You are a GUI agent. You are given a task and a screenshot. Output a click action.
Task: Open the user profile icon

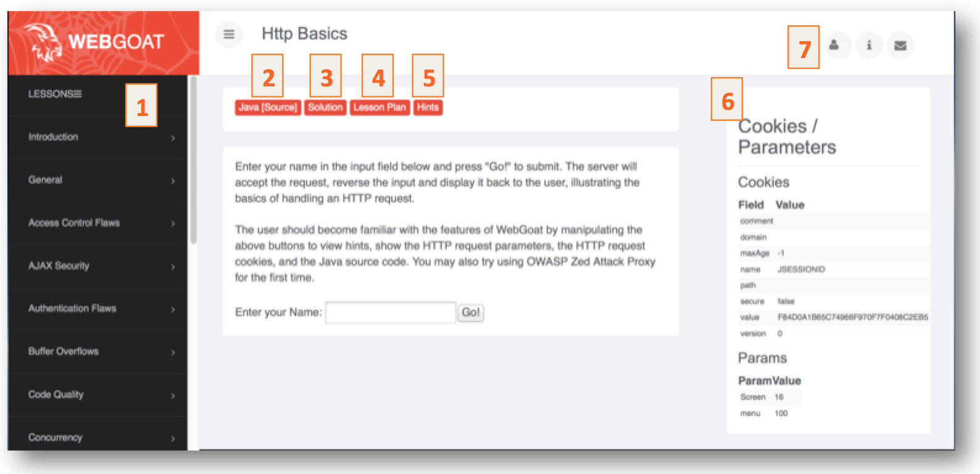coord(834,45)
